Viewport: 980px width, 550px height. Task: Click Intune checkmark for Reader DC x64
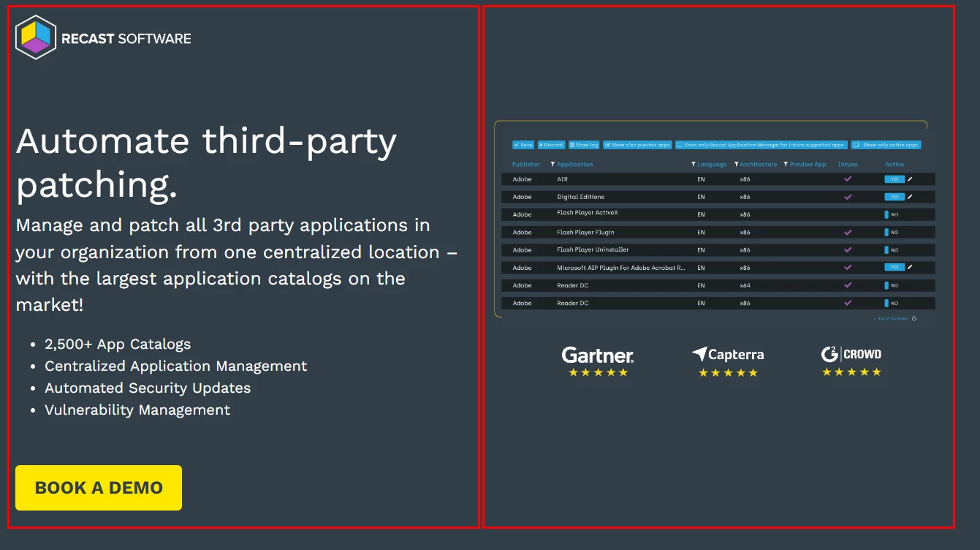(848, 285)
